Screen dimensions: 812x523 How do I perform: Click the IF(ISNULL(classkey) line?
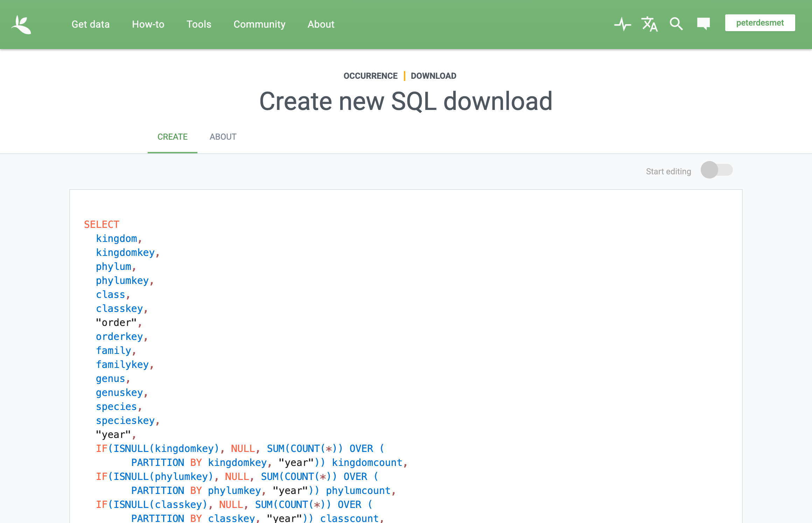pyautogui.click(x=234, y=504)
